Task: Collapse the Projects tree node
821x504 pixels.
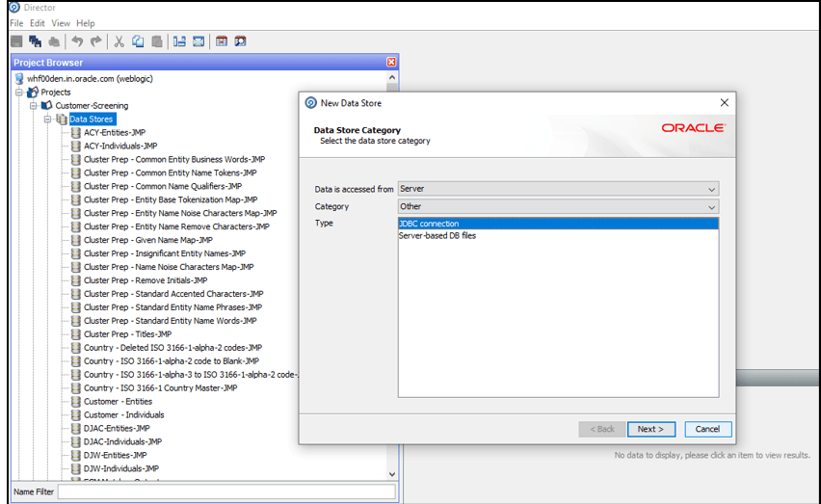Action: (x=19, y=93)
